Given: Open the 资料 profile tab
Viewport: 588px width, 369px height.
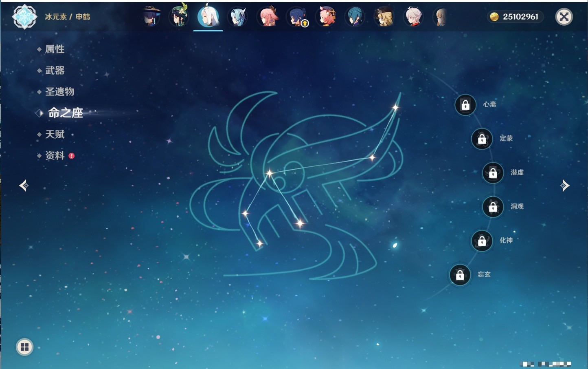Looking at the screenshot, I should coord(55,155).
